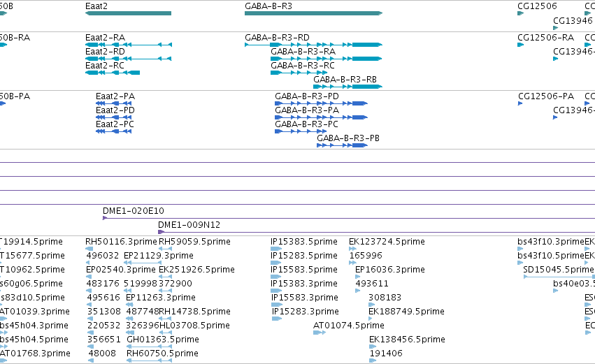This screenshot has height=364, width=595.
Task: Click EST EP02540.3prime label
Action: click(121, 270)
